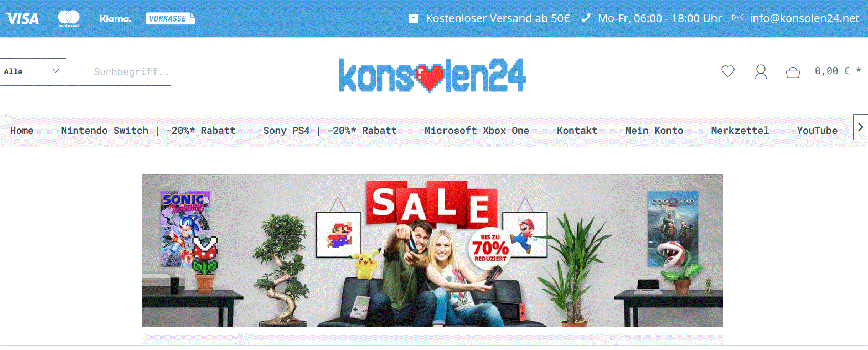The width and height of the screenshot is (868, 350).
Task: Open the shopping basket icon
Action: click(x=793, y=72)
